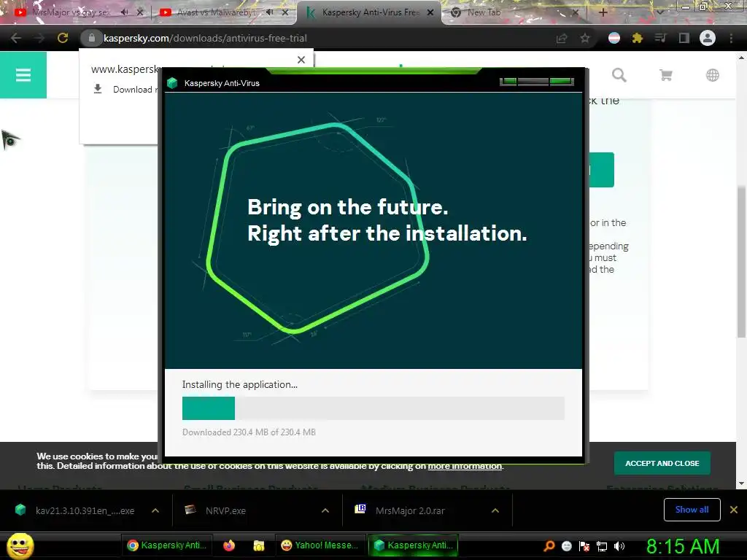Click the Kaspersky installer cube icon

(172, 83)
